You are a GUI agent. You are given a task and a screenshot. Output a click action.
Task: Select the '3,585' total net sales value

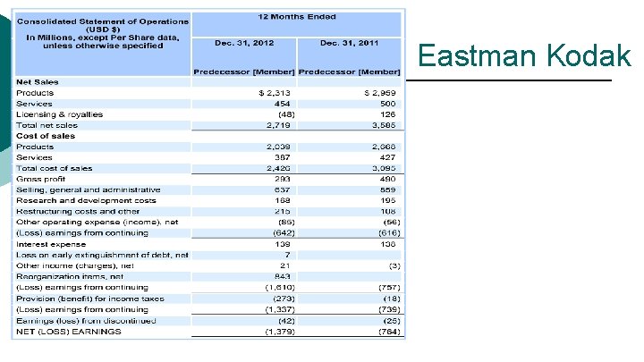point(384,125)
